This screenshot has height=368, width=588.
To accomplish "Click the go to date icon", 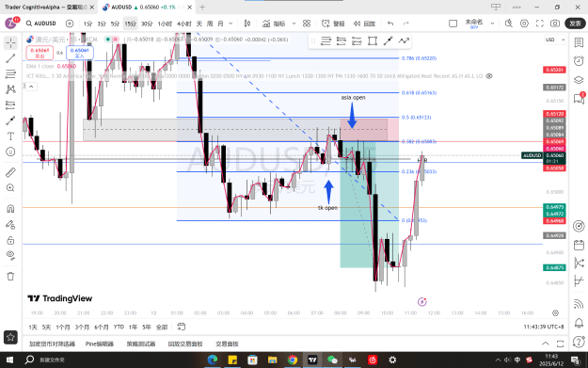I will [x=182, y=327].
